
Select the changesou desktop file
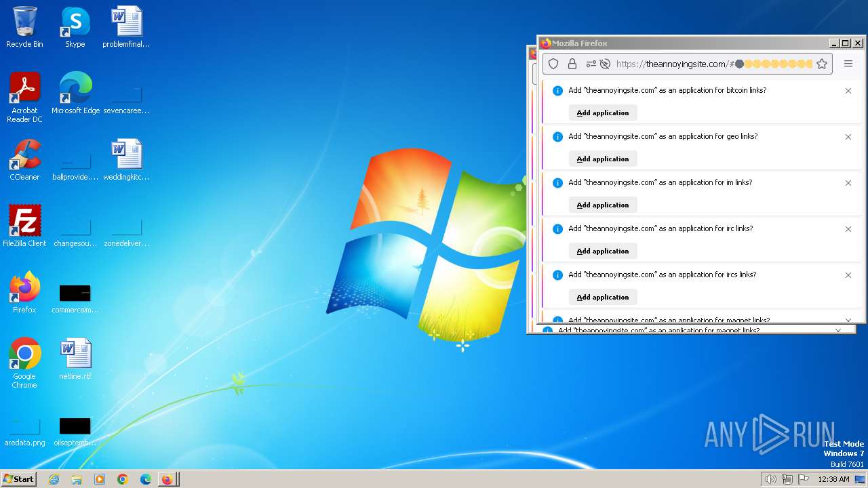pyautogui.click(x=75, y=231)
